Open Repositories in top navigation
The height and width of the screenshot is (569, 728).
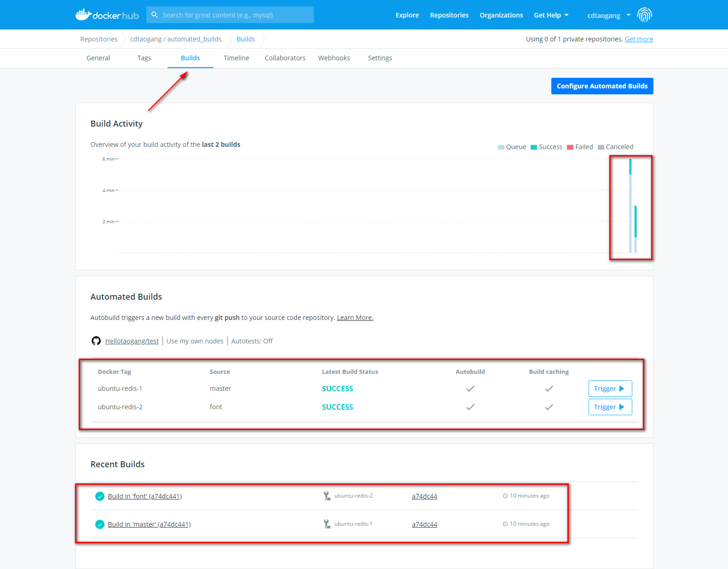pyautogui.click(x=449, y=15)
